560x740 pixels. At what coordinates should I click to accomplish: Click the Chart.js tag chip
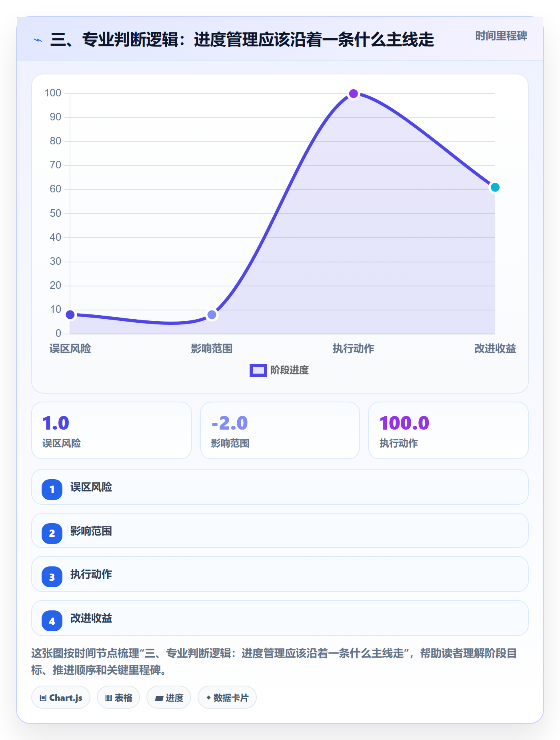click(x=61, y=698)
